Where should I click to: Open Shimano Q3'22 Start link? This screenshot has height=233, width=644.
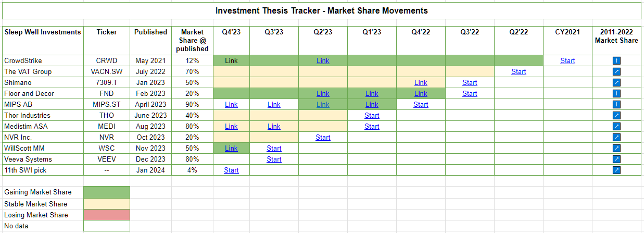(470, 82)
